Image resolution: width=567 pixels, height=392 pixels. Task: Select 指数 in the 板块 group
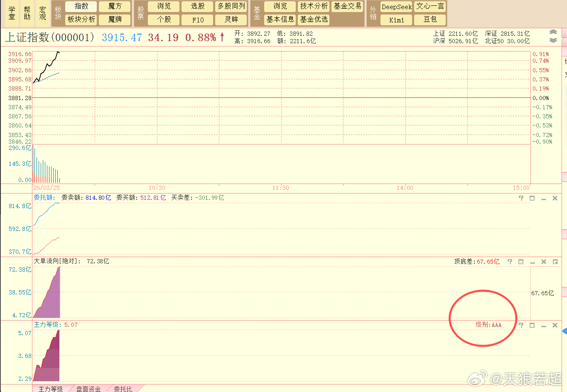[x=81, y=6]
